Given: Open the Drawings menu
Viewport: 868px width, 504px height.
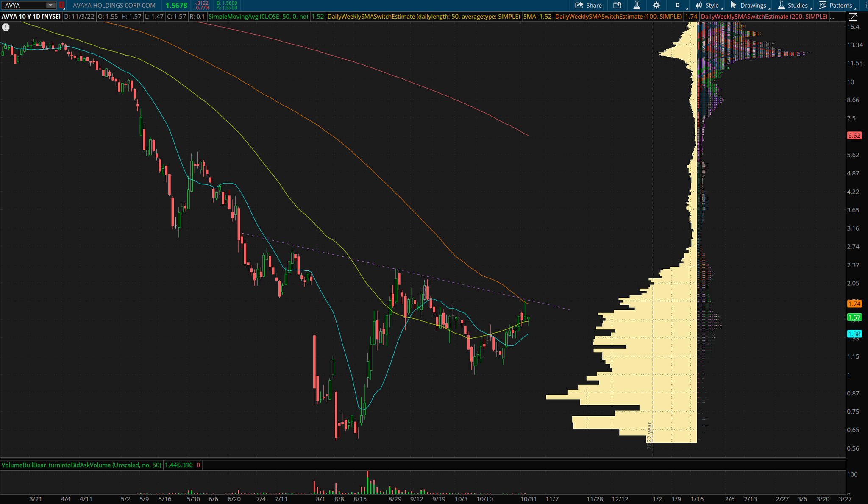Looking at the screenshot, I should [754, 6].
